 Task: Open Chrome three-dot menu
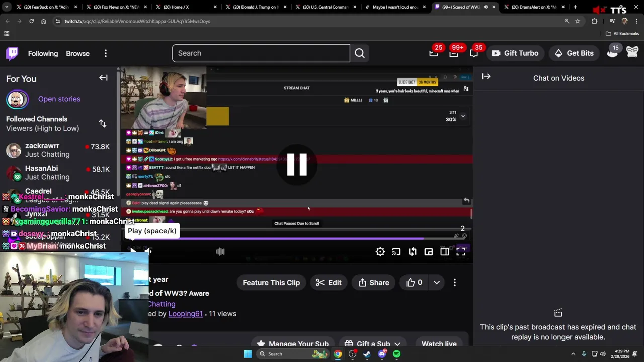point(636,21)
